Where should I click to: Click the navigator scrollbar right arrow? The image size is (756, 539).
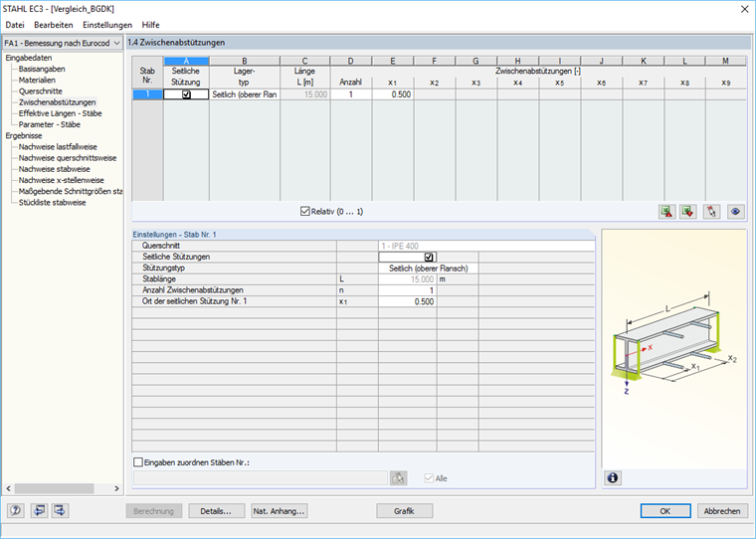pyautogui.click(x=116, y=488)
